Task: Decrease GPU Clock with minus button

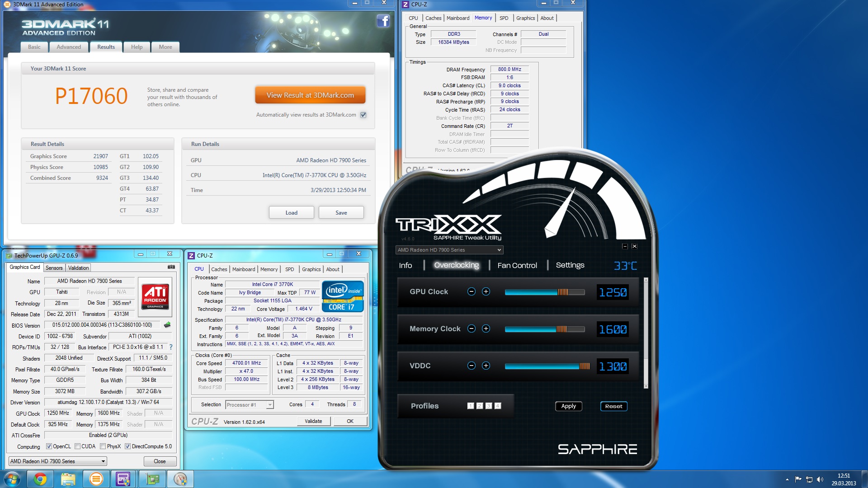Action: click(472, 291)
